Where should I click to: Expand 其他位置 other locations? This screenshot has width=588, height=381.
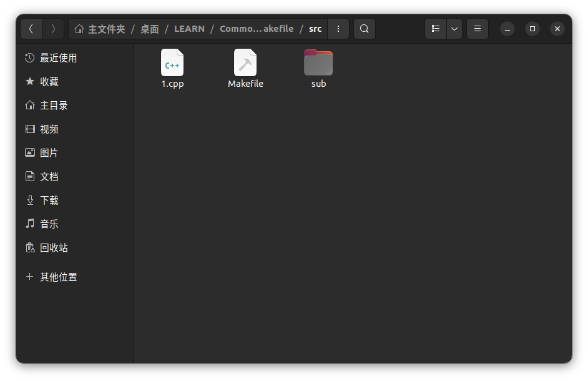tap(58, 277)
